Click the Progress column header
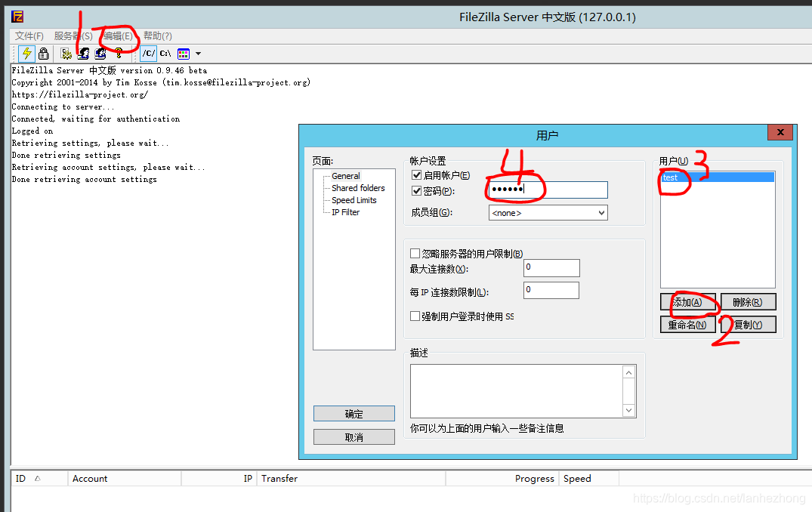 pyautogui.click(x=502, y=478)
